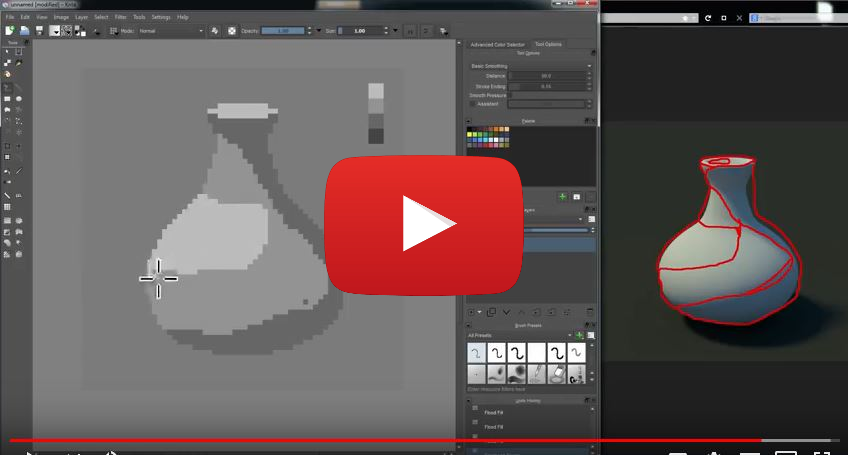This screenshot has width=848, height=455.
Task: Click the foreground/background color icon
Action: click(x=80, y=31)
